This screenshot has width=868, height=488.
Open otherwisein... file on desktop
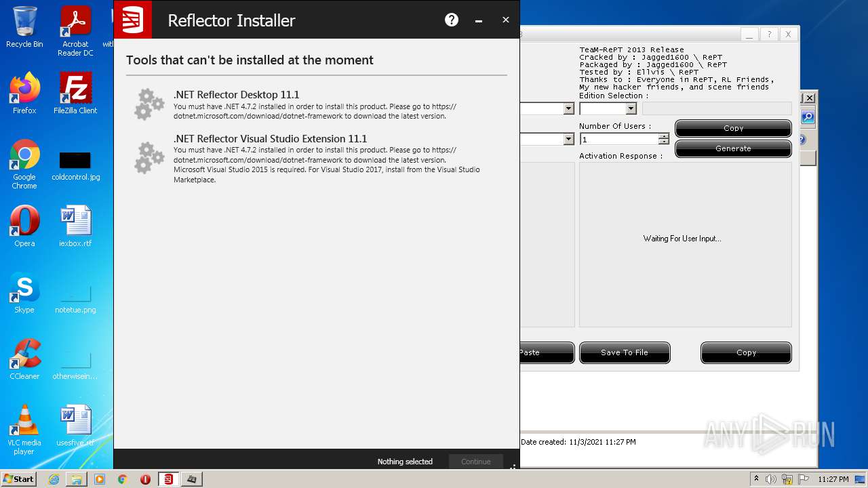coord(75,365)
